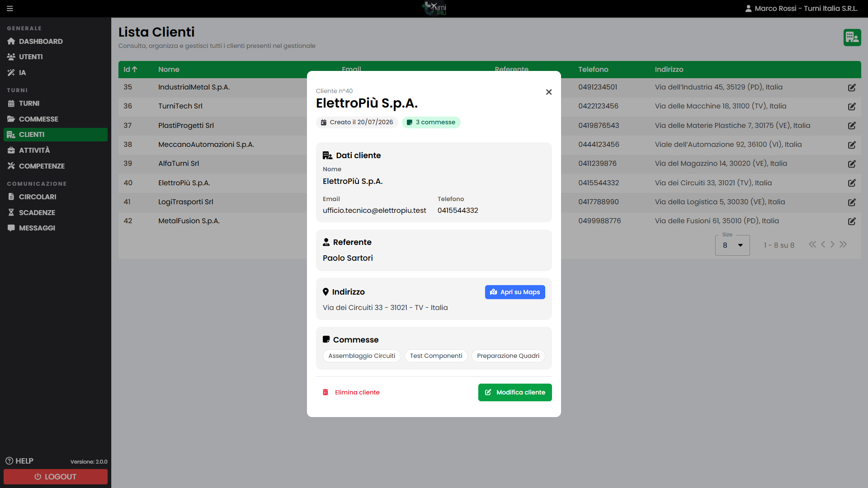Click Elimina cliente link
The width and height of the screenshot is (868, 488).
tap(351, 393)
